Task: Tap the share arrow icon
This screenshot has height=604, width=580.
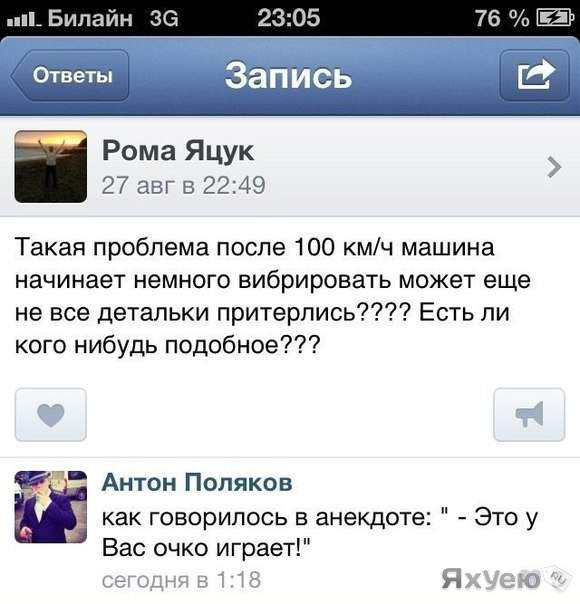Action: 535,75
